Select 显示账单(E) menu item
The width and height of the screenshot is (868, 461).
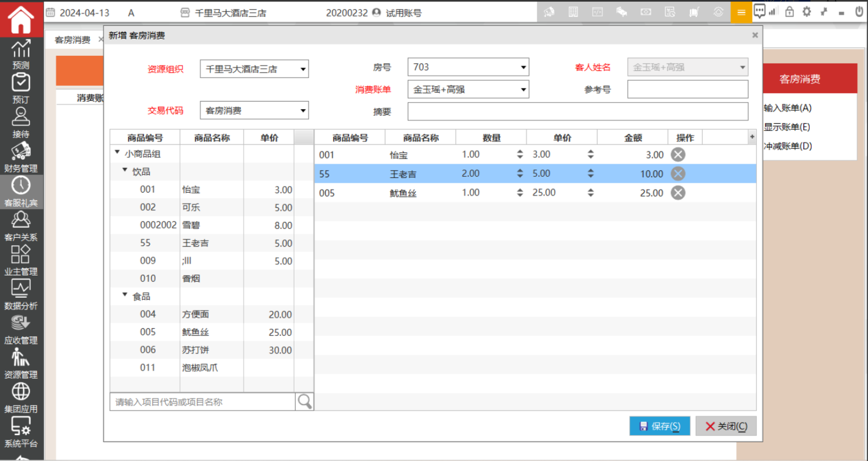(787, 127)
